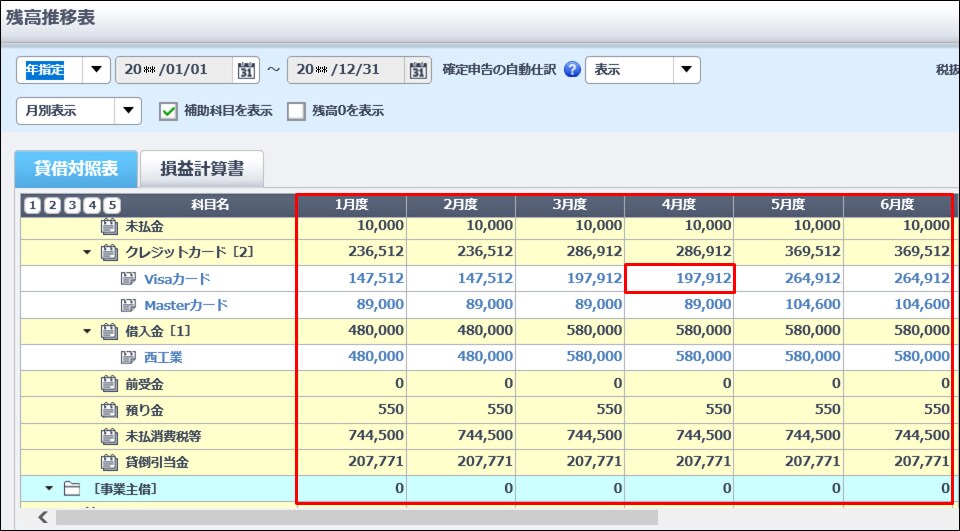Click the 科目名 column header
Image resolution: width=960 pixels, height=531 pixels.
[x=210, y=205]
